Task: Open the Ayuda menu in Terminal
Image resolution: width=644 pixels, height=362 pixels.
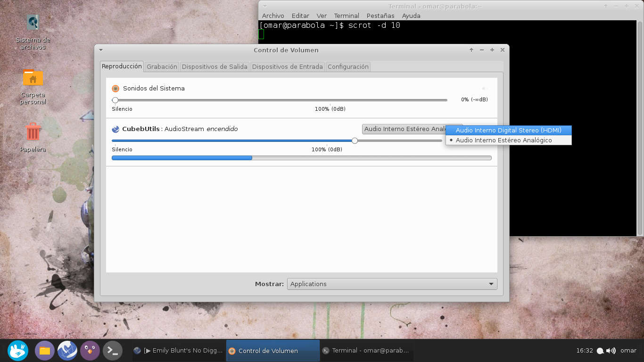Action: 411,16
